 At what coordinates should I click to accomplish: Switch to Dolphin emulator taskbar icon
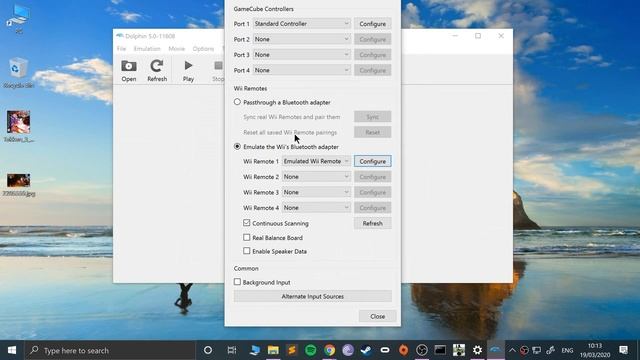click(x=496, y=350)
